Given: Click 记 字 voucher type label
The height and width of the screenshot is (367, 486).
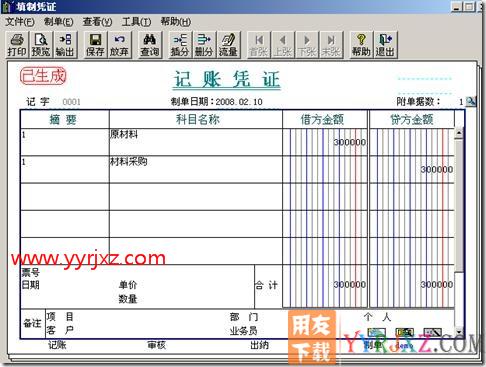Looking at the screenshot, I should pyautogui.click(x=38, y=102).
